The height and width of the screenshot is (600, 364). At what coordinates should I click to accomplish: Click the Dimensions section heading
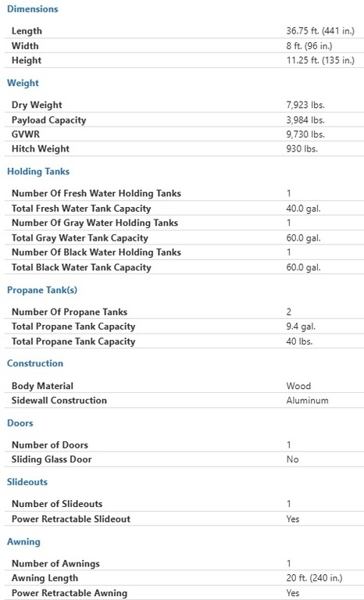coord(33,9)
